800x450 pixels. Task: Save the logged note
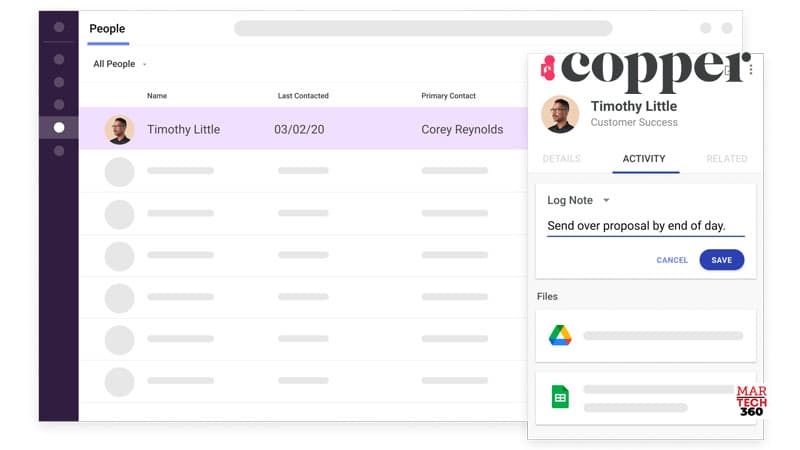pos(721,260)
